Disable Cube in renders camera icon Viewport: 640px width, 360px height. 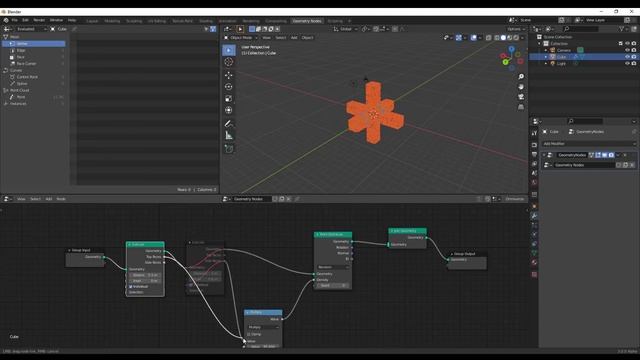(x=633, y=57)
